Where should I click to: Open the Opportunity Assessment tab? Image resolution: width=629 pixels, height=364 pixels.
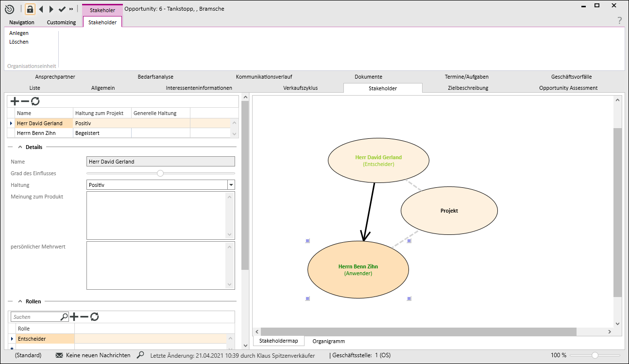pos(568,88)
